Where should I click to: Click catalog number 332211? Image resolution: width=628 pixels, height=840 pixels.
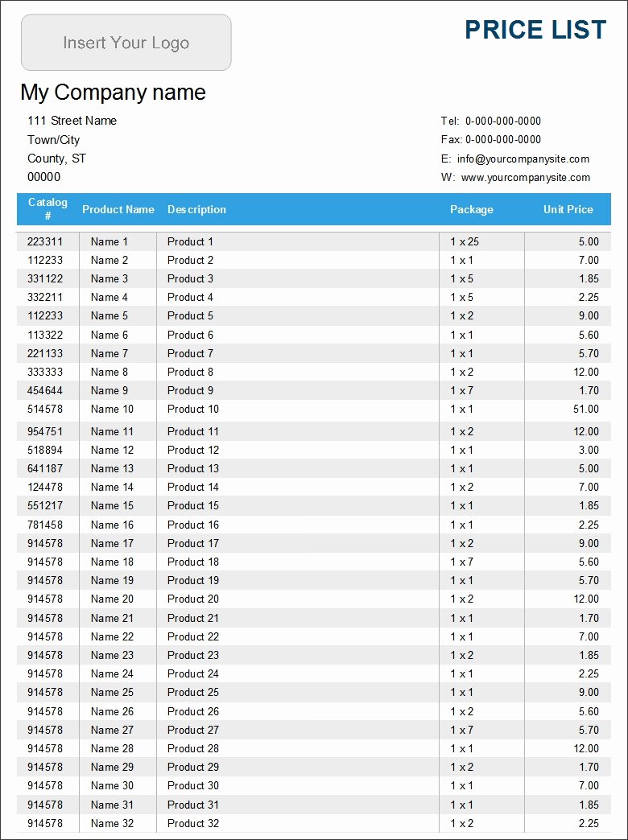pyautogui.click(x=45, y=298)
